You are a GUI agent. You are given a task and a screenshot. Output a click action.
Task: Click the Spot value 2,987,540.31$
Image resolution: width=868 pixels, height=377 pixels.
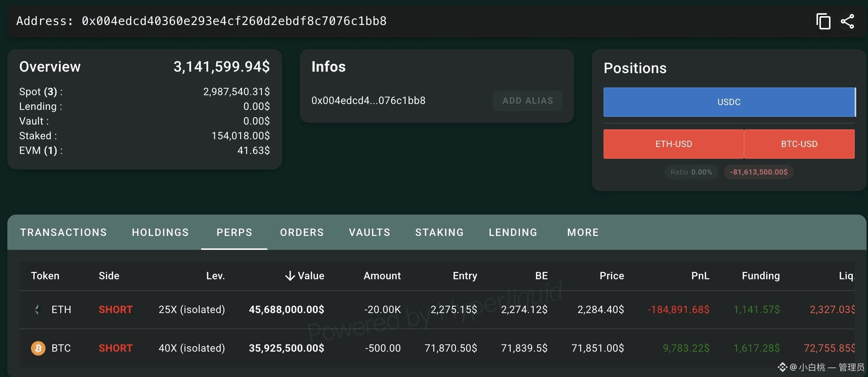236,91
